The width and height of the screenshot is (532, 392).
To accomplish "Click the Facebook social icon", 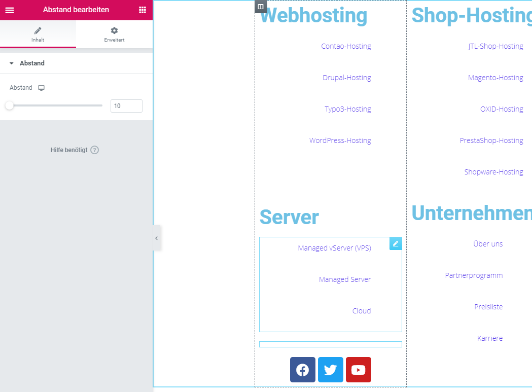I will (303, 370).
